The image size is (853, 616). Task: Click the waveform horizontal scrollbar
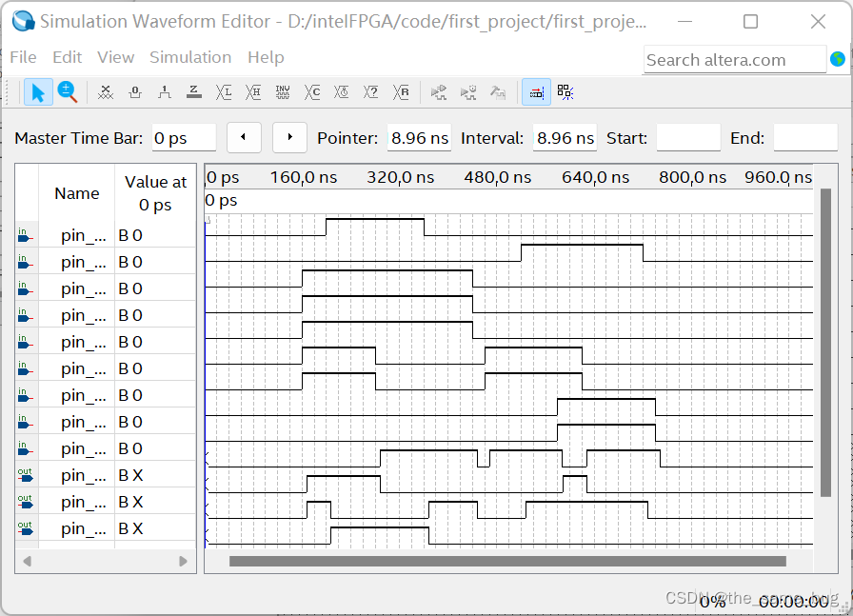tap(507, 561)
